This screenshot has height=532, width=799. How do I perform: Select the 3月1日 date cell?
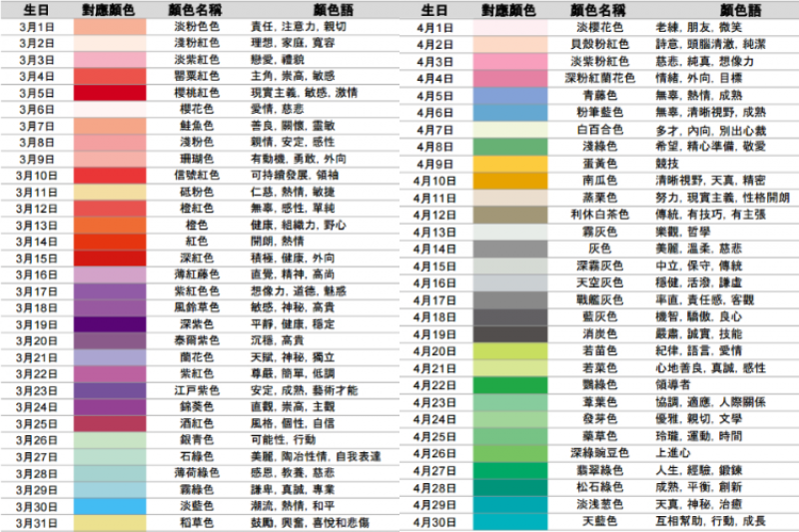click(36, 27)
